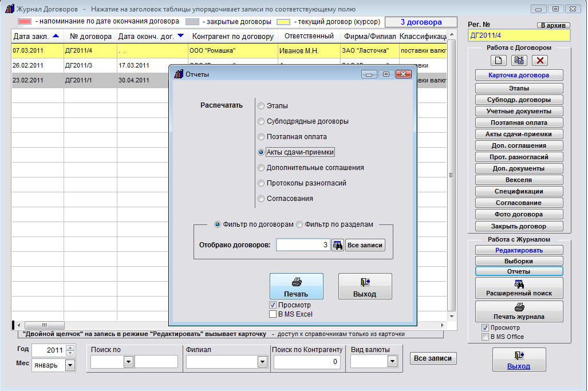Click the journal's horizontal scrollbar thumb
The image size is (588, 391).
click(x=44, y=325)
